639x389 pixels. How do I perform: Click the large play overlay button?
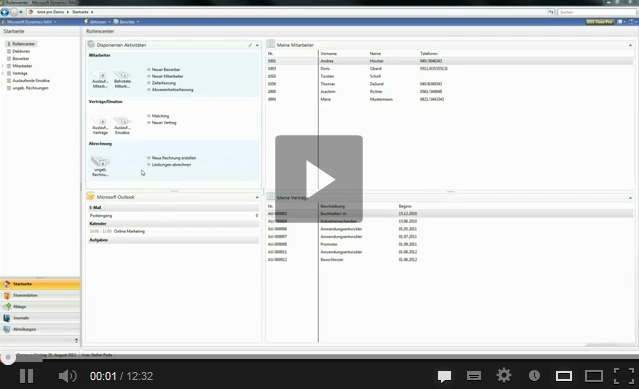tap(319, 179)
